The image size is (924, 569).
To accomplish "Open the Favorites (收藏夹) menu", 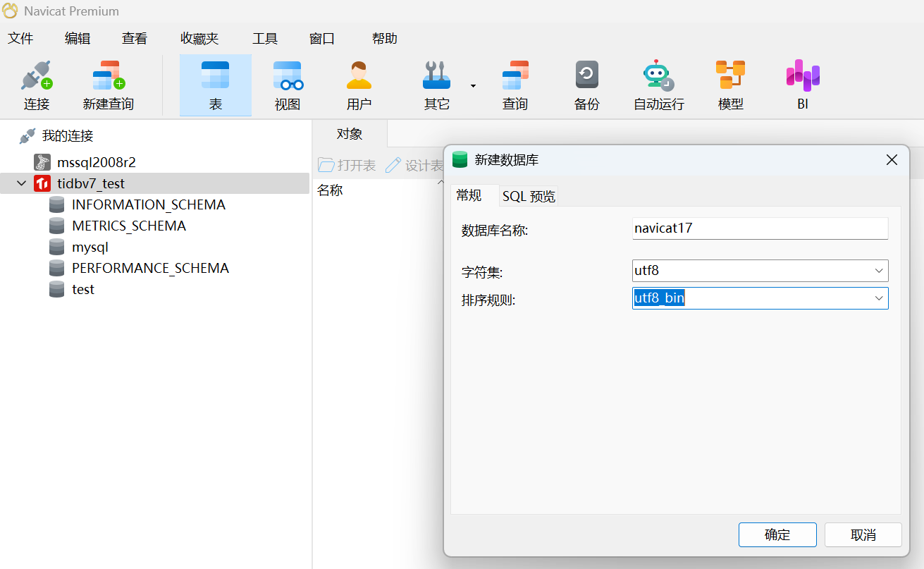I will [199, 39].
